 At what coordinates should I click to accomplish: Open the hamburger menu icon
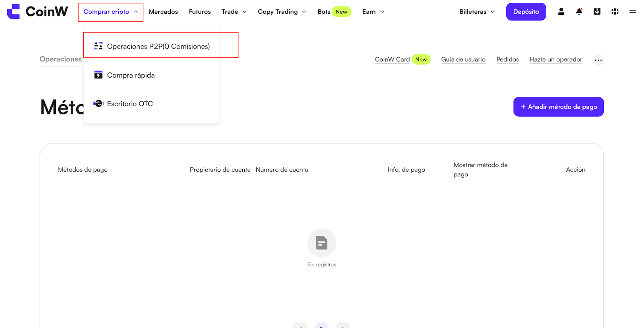coord(633,12)
